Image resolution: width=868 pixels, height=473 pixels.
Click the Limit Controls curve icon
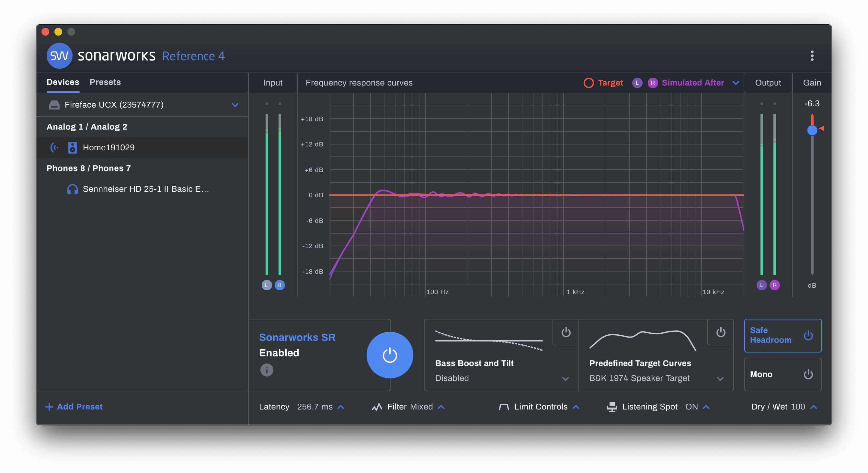[503, 407]
